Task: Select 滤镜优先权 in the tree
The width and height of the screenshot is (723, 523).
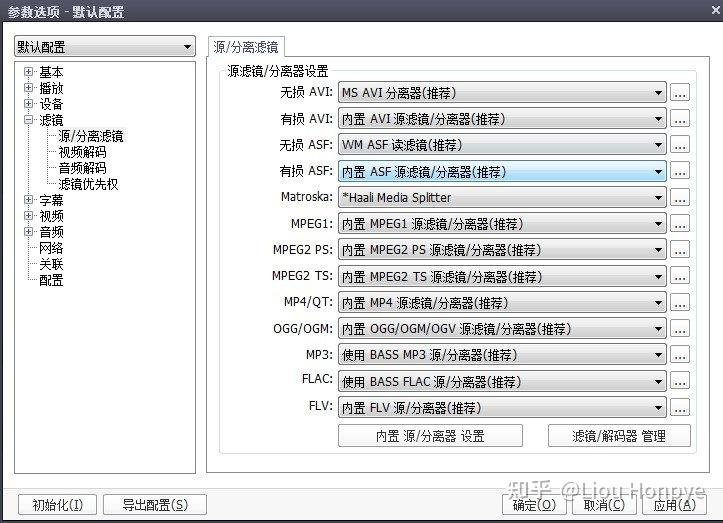Action: coord(88,184)
